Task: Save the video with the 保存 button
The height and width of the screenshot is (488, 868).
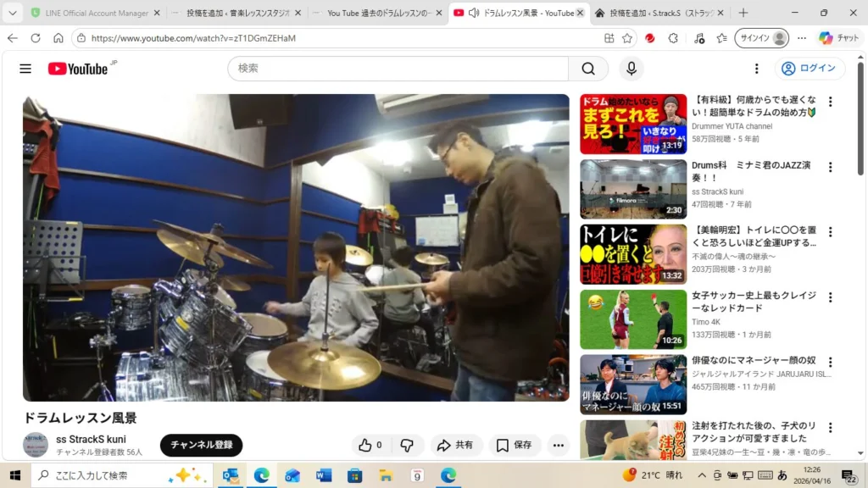Action: [x=514, y=445]
